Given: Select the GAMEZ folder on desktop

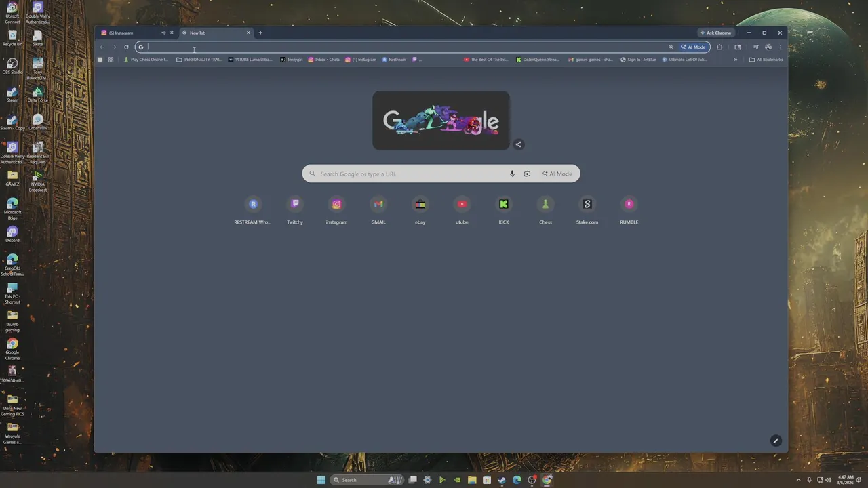Looking at the screenshot, I should pos(12,178).
